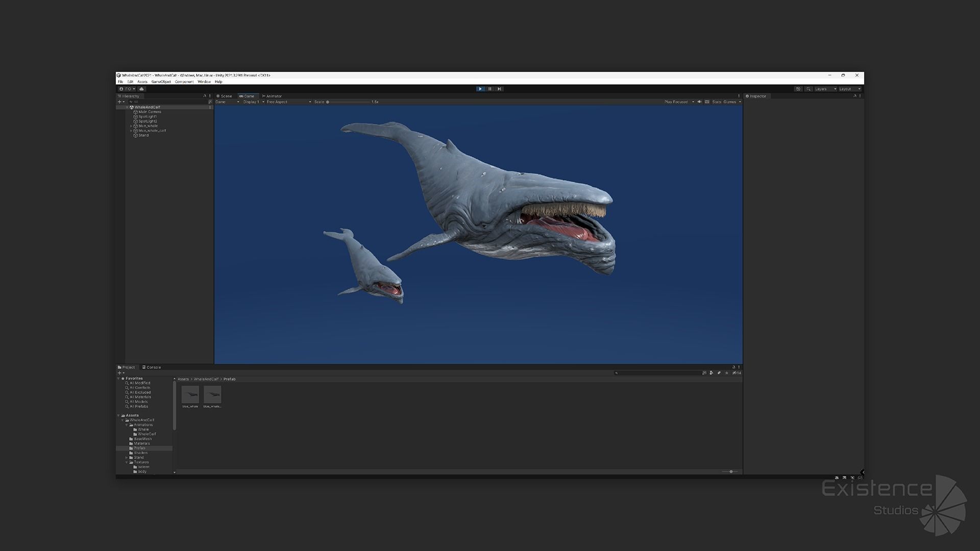Open the Gizmos dropdown arrow
980x551 pixels.
740,102
